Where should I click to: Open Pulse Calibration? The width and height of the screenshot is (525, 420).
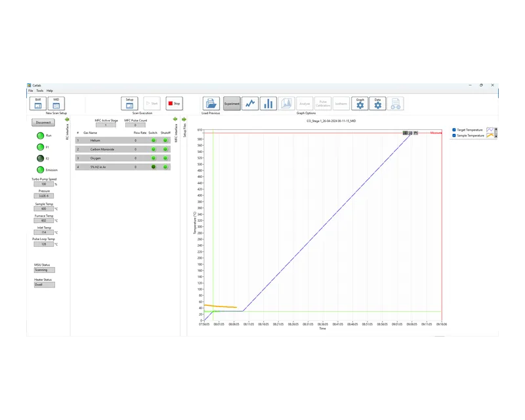pos(323,104)
